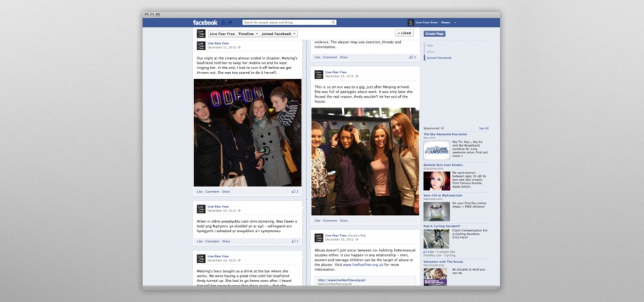Click the Scouts ad image
The image size is (644, 302).
coord(435,277)
